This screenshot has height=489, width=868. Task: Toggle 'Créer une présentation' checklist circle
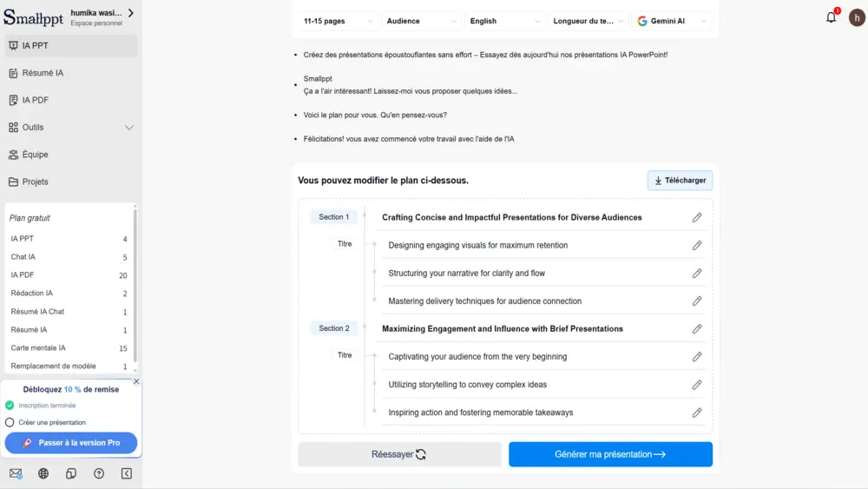point(10,422)
